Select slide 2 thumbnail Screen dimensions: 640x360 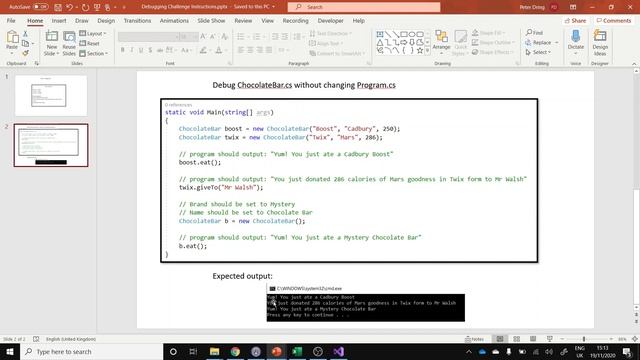pyautogui.click(x=51, y=145)
